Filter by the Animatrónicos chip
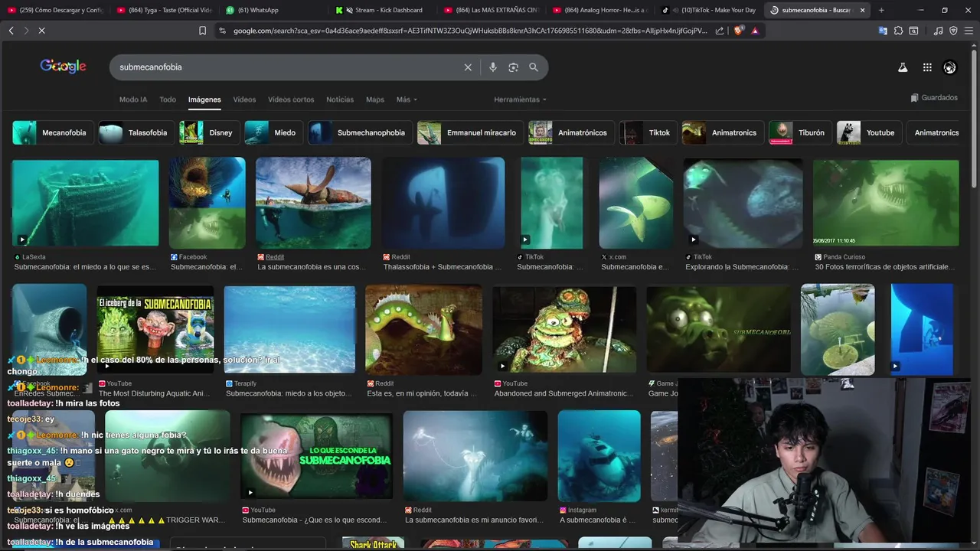Image resolution: width=980 pixels, height=551 pixels. pos(571,132)
